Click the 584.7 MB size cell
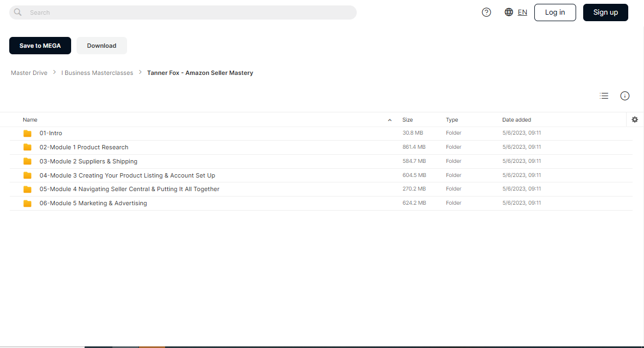 pos(414,161)
